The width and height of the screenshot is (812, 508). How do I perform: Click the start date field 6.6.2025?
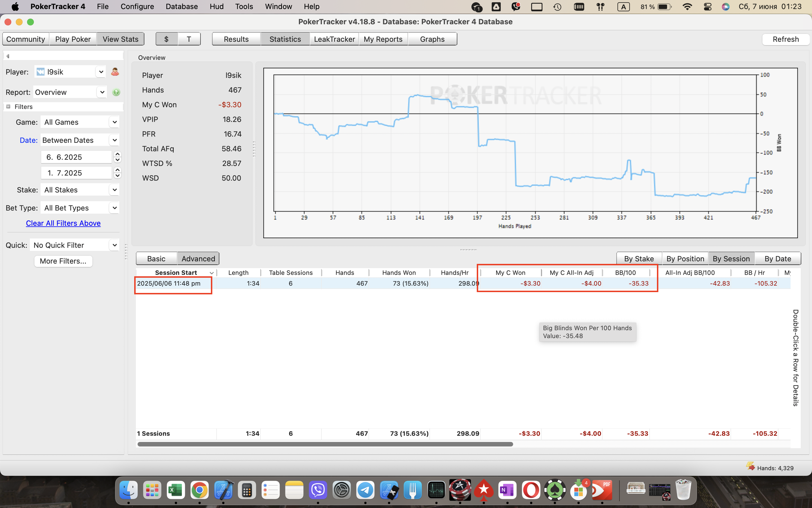[76, 157]
